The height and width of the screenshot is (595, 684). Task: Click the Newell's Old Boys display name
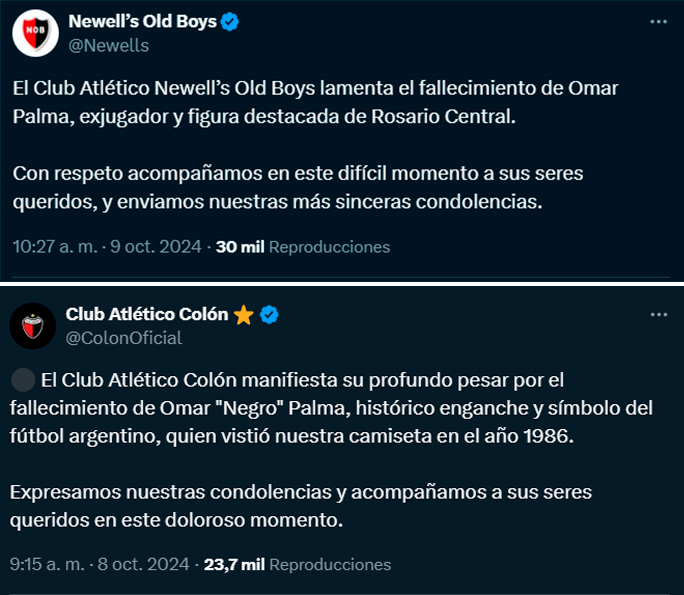(143, 21)
